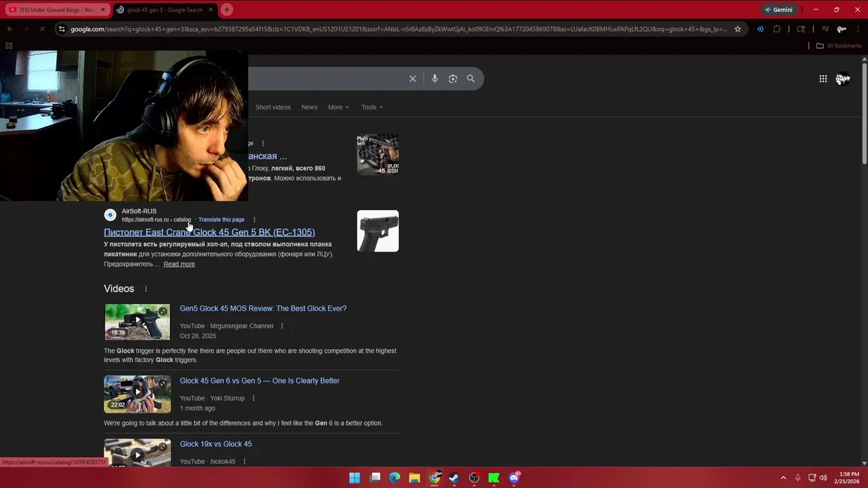View site information in the address bar
The width and height of the screenshot is (868, 488).
click(x=62, y=29)
